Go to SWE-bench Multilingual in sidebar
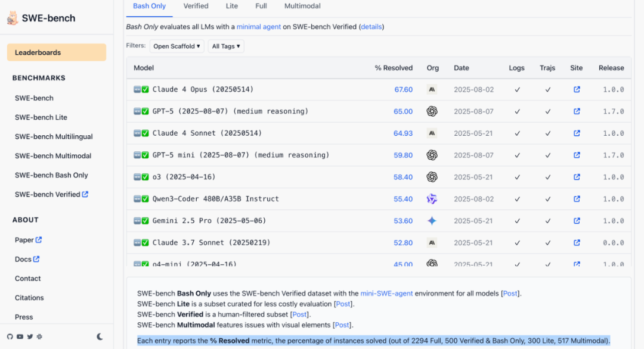The image size is (644, 349). coord(54,136)
